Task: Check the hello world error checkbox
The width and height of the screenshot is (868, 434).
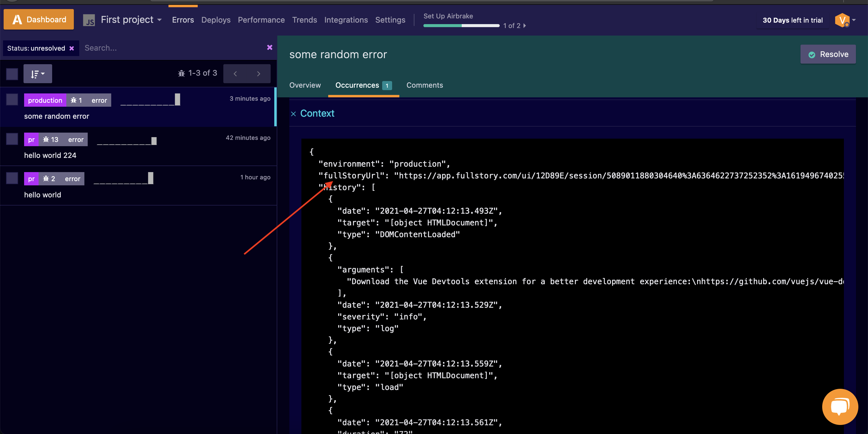Action: [x=12, y=178]
